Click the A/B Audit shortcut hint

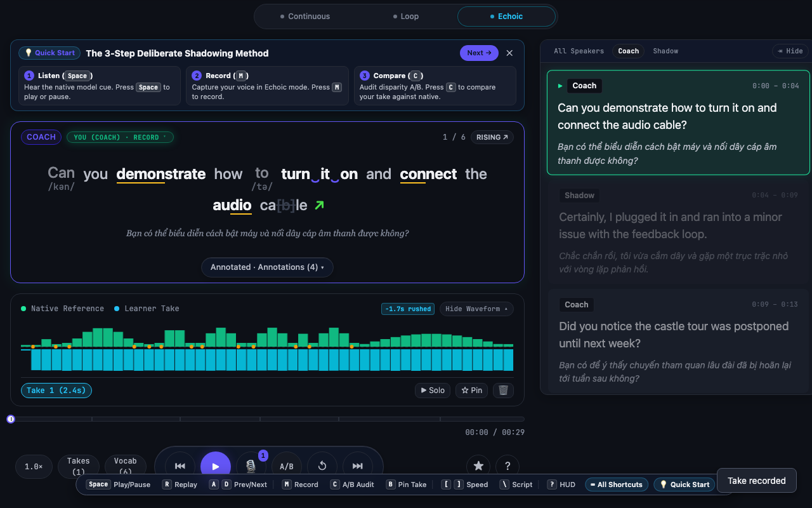[x=352, y=485]
